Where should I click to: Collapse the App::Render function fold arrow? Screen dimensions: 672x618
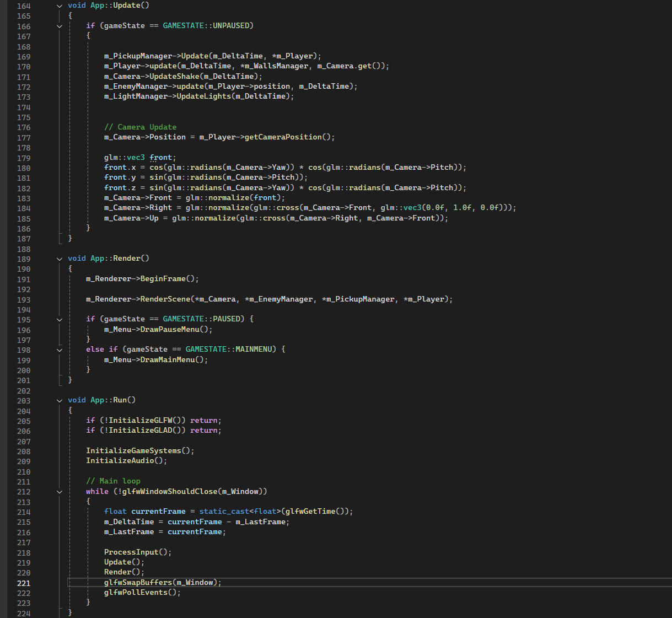[x=60, y=259]
